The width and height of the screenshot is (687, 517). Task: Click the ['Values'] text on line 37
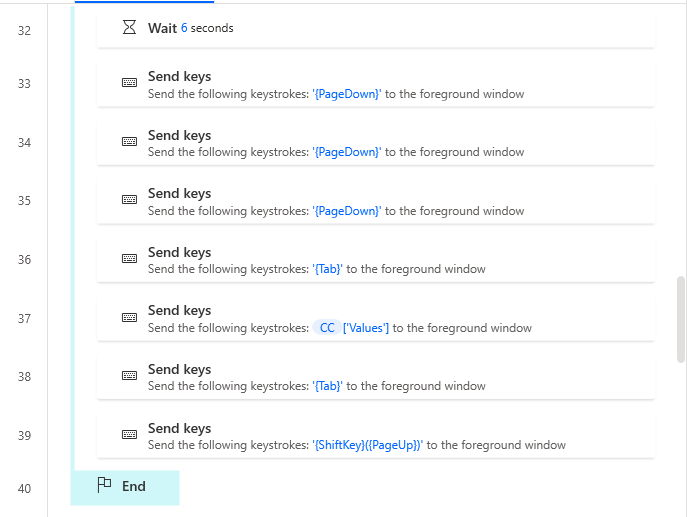coord(366,328)
